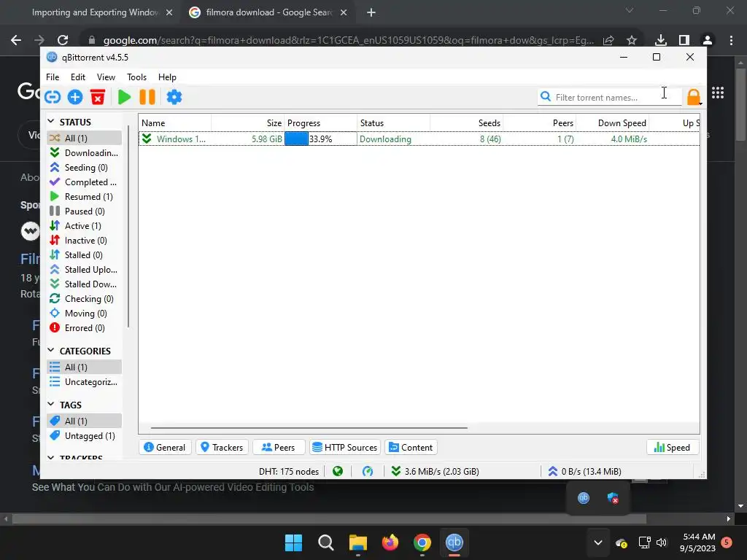The image size is (747, 560).
Task: Select the Windows 1... torrent row name
Action: coord(181,139)
